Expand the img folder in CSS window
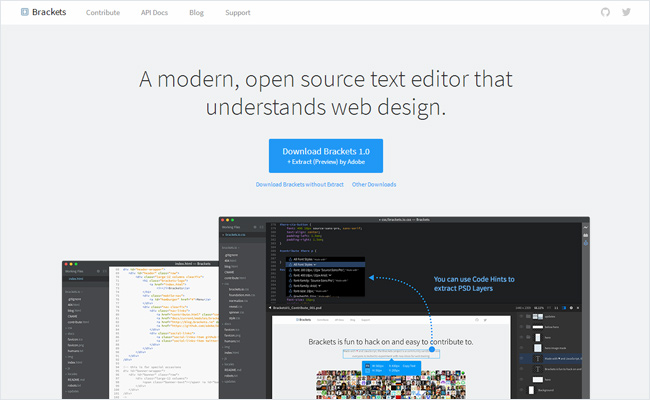 coord(226,347)
